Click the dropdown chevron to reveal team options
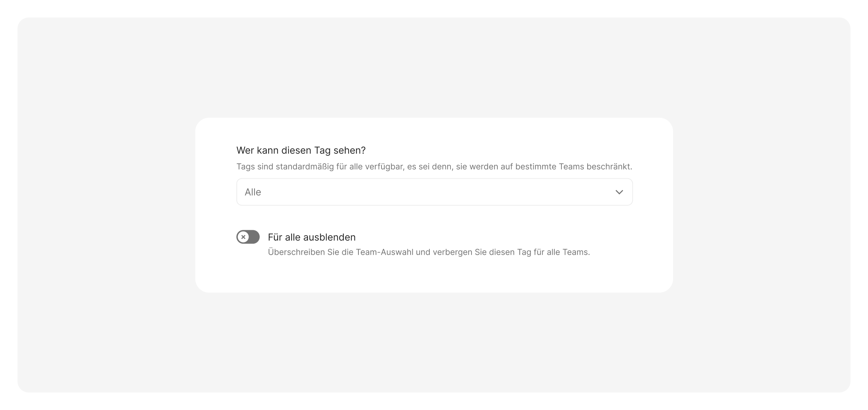 click(619, 192)
